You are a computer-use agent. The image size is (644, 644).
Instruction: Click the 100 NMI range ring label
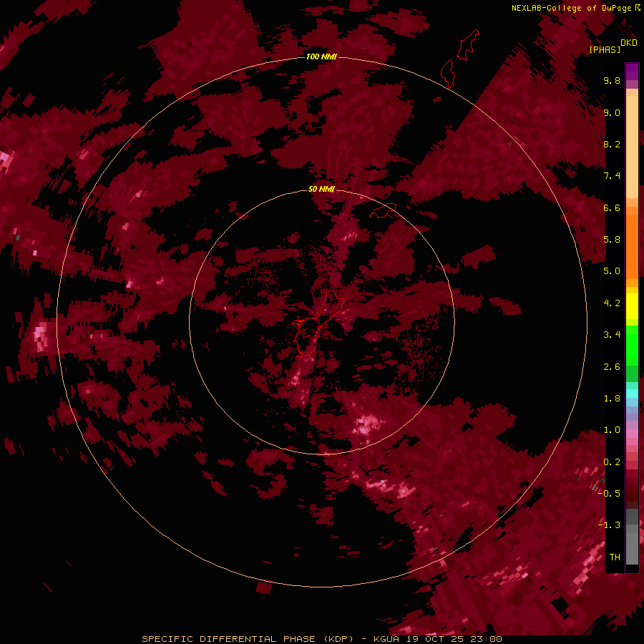[x=321, y=57]
